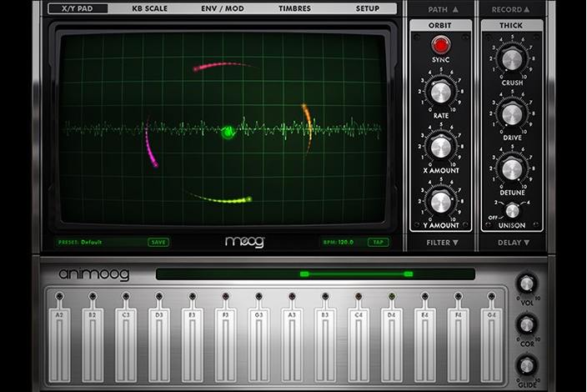This screenshot has height=392, width=587.
Task: Expand the FILTER module selector downward
Action: click(442, 243)
